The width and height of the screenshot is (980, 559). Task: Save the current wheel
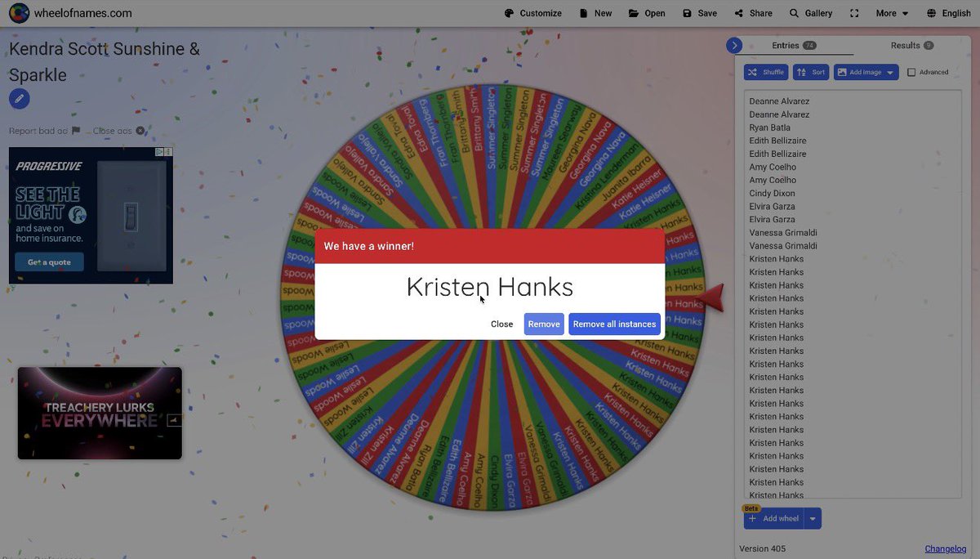700,13
